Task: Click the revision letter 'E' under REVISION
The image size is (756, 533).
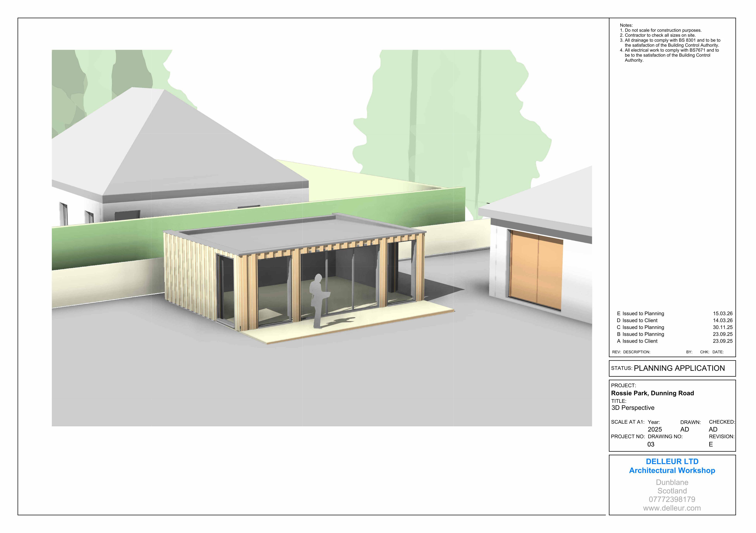Action: point(711,444)
